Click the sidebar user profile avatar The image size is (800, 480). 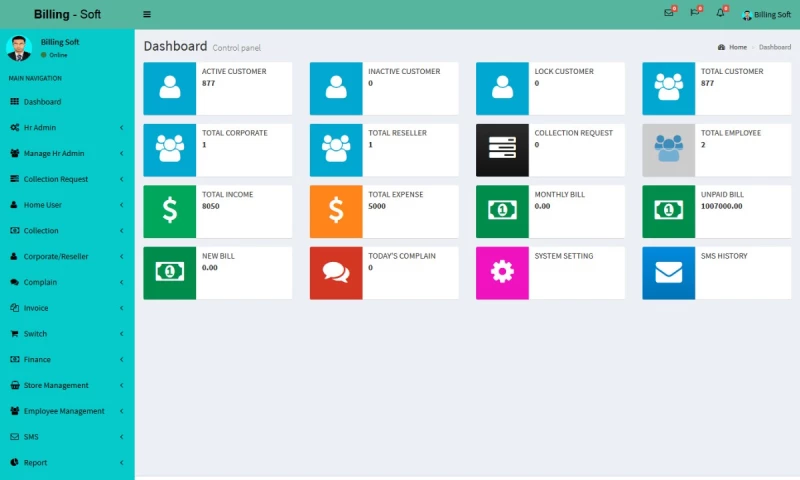pyautogui.click(x=19, y=48)
